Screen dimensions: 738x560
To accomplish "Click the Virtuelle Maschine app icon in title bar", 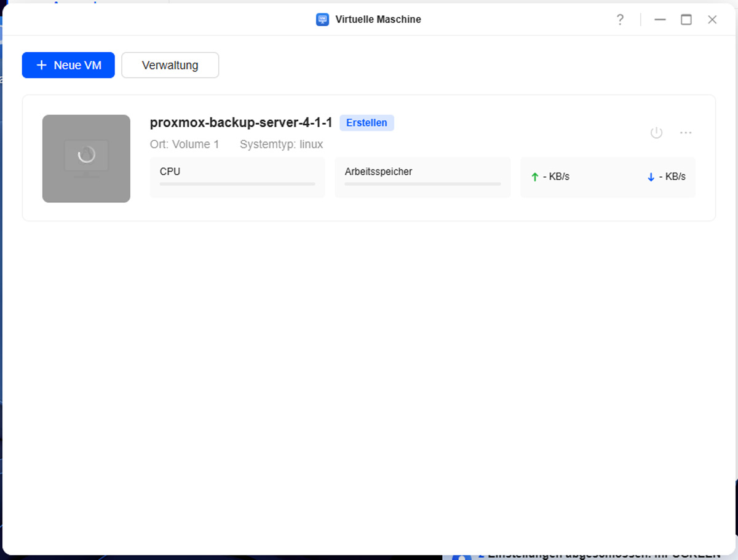I will click(x=322, y=20).
